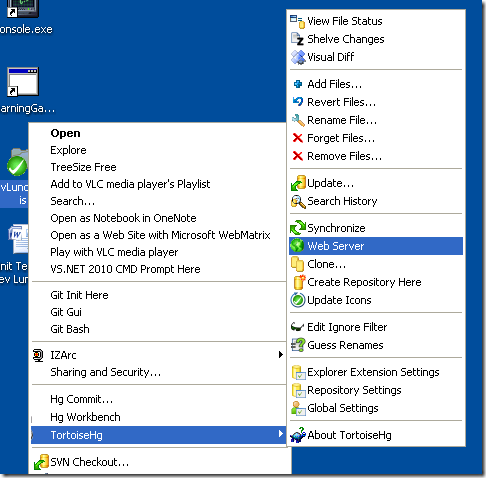Viewport: 486px width, 478px height.
Task: Click the Web Server globe icon
Action: pyautogui.click(x=297, y=246)
